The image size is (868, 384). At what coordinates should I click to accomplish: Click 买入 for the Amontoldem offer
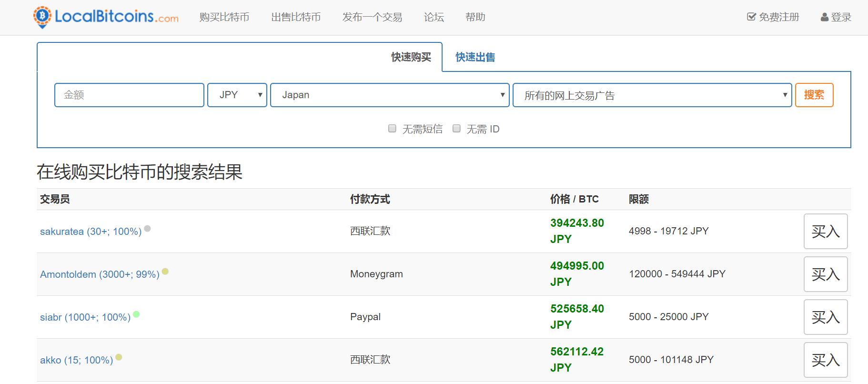tap(826, 274)
